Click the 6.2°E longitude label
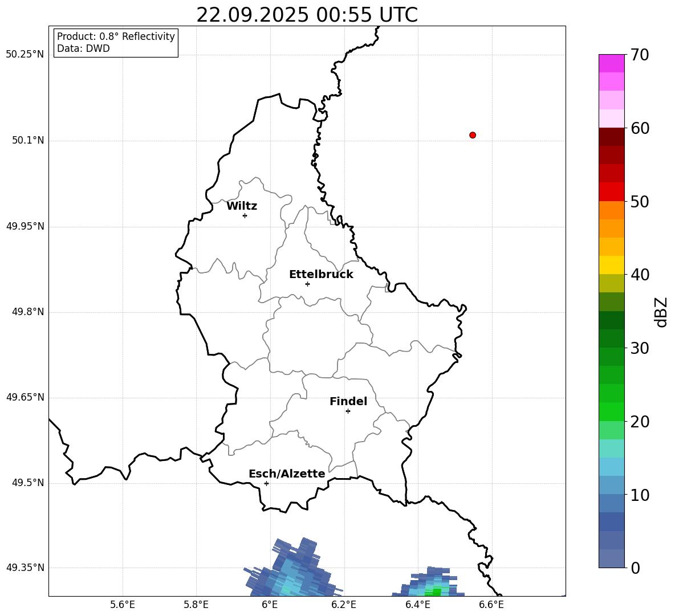Image resolution: width=675 pixels, height=616 pixels. [344, 605]
